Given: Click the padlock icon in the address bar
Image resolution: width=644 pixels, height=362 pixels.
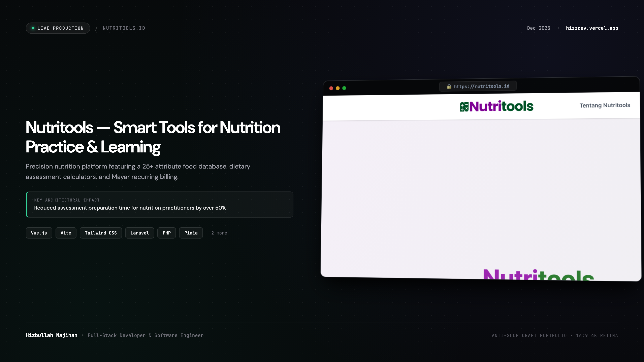Looking at the screenshot, I should (449, 87).
